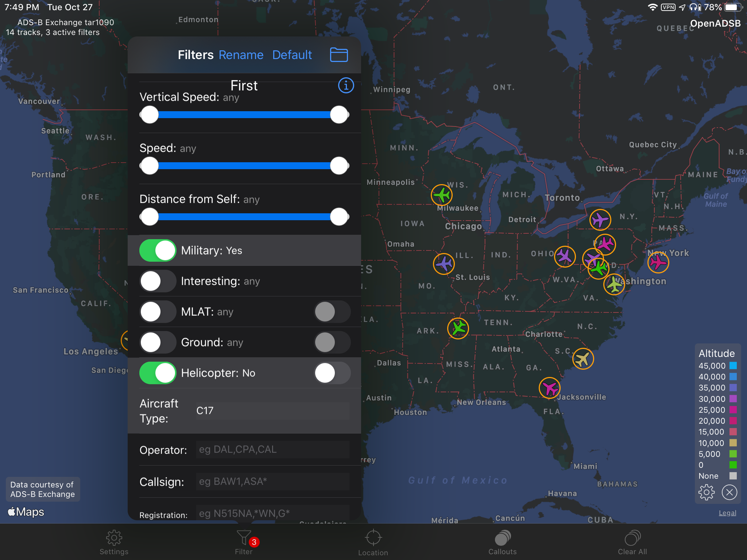Image resolution: width=747 pixels, height=560 pixels.
Task: Toggle the MLAT value switch
Action: (332, 312)
